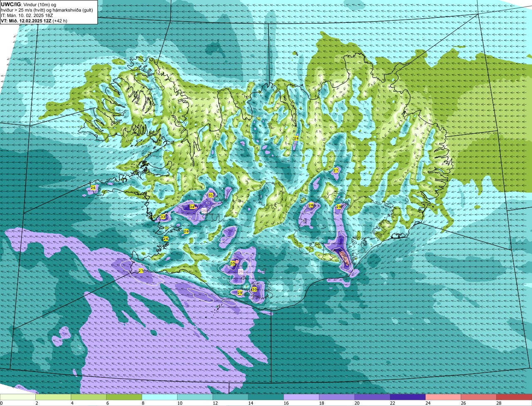Click the 2–4 m/s legend color swatch
The image size is (532, 406).
click(x=53, y=397)
